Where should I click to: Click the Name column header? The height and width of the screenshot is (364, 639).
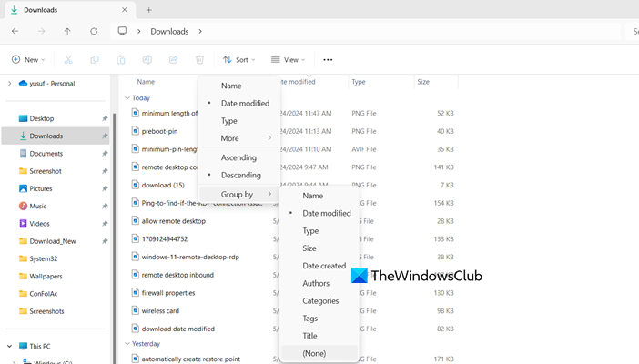point(146,82)
